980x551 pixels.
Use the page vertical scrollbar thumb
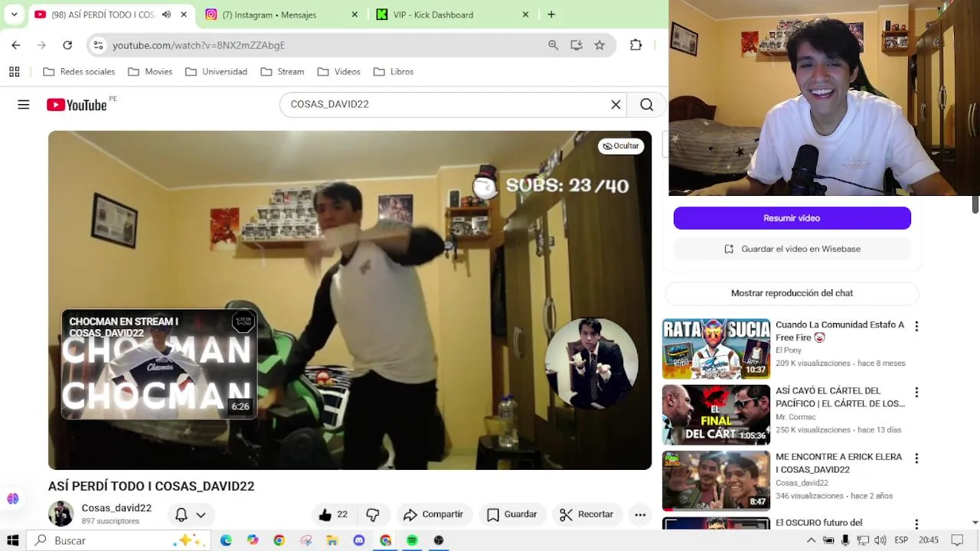pyautogui.click(x=975, y=204)
